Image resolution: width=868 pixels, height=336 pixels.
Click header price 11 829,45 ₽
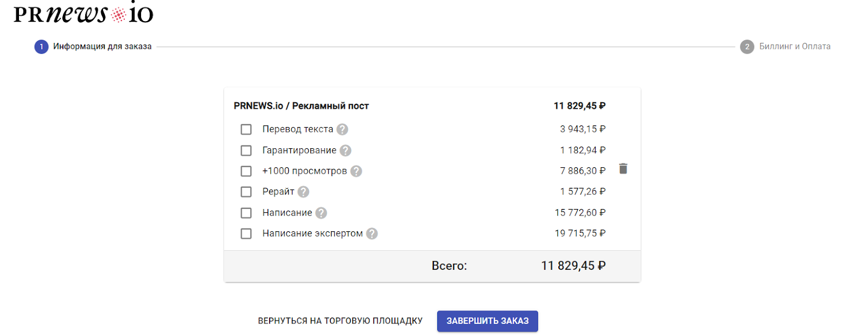pyautogui.click(x=579, y=106)
